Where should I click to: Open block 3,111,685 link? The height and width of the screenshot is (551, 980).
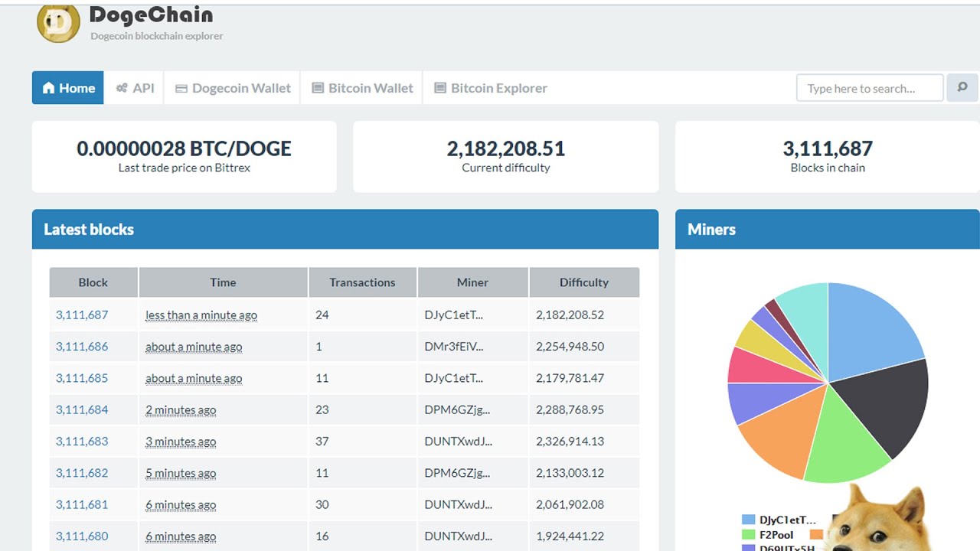tap(82, 378)
